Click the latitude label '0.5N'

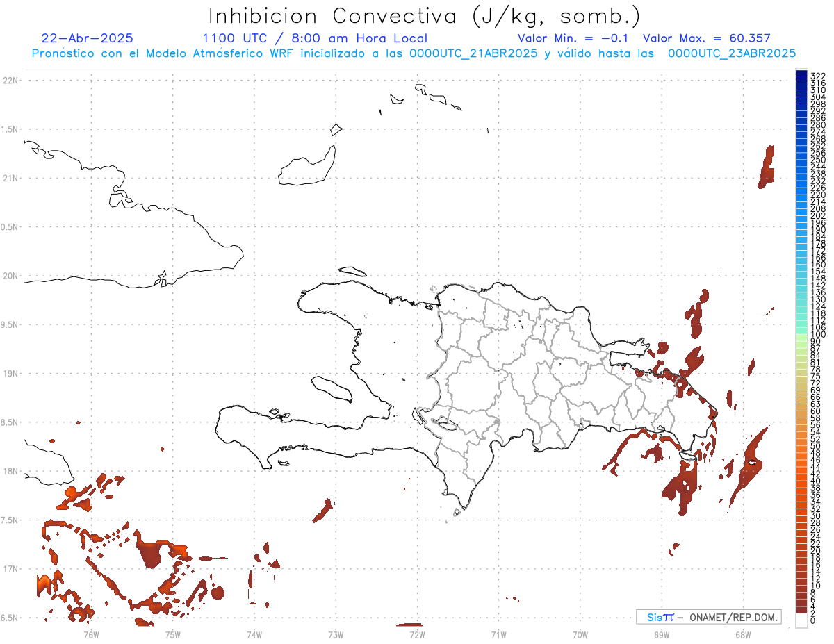click(10, 227)
